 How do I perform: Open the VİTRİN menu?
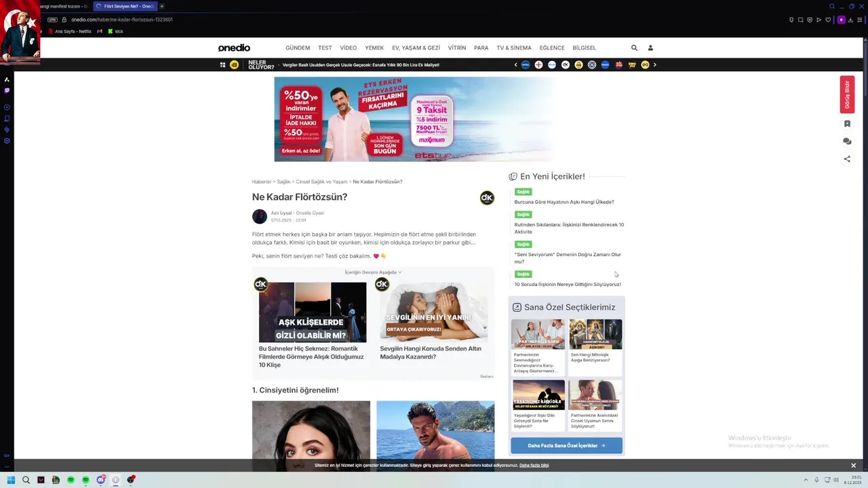click(x=457, y=48)
